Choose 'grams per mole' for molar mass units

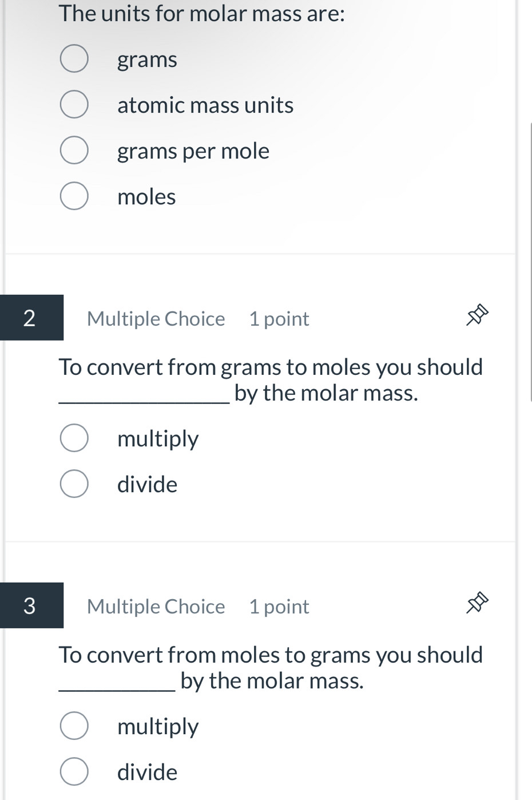[x=74, y=149]
